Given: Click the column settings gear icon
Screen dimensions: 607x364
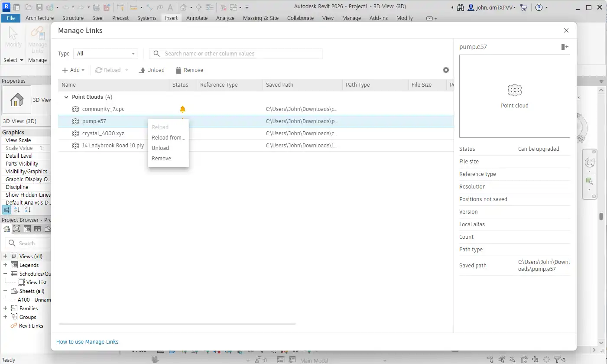Looking at the screenshot, I should pos(446,70).
